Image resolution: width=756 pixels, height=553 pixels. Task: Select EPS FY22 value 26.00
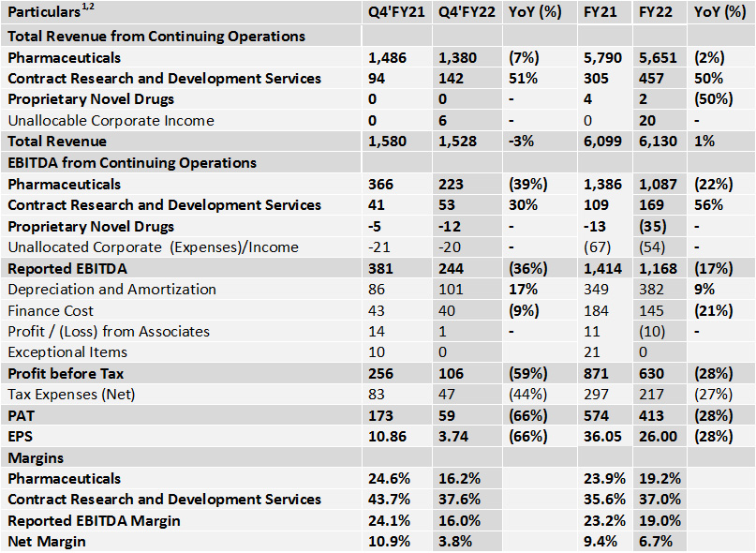coord(659,437)
